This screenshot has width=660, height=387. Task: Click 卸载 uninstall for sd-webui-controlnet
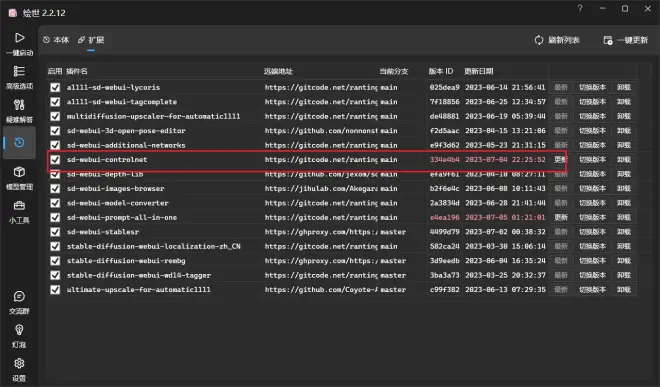point(623,160)
